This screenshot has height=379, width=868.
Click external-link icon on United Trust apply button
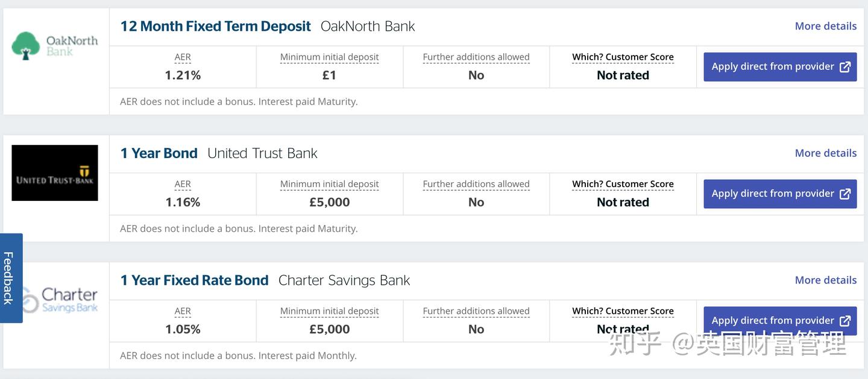(x=845, y=194)
